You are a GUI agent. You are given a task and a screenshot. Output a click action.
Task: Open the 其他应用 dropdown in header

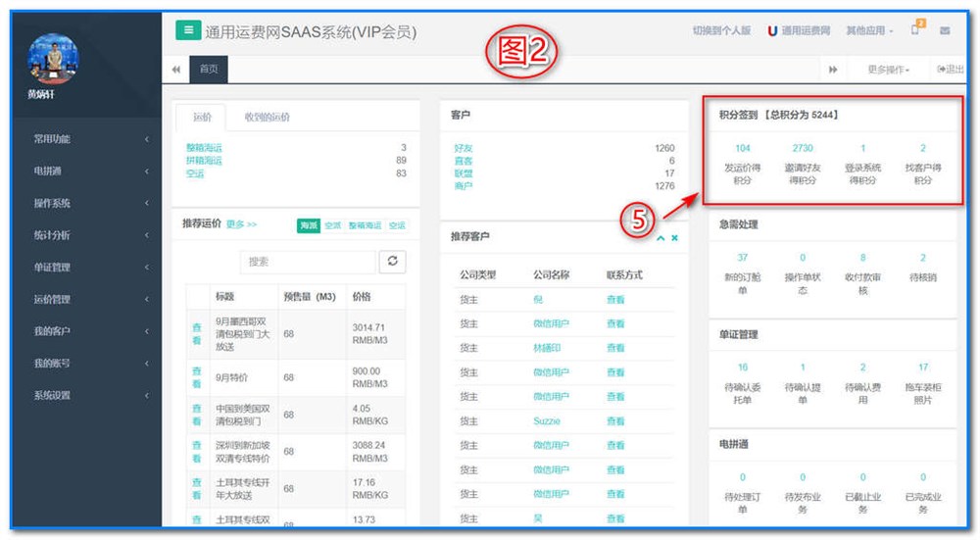point(869,30)
